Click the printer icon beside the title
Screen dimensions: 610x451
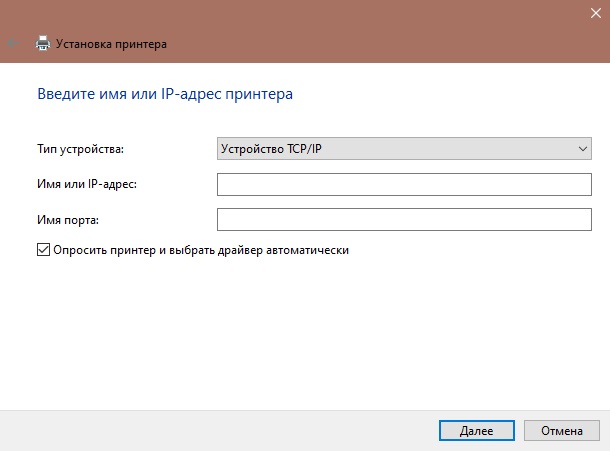[x=42, y=44]
